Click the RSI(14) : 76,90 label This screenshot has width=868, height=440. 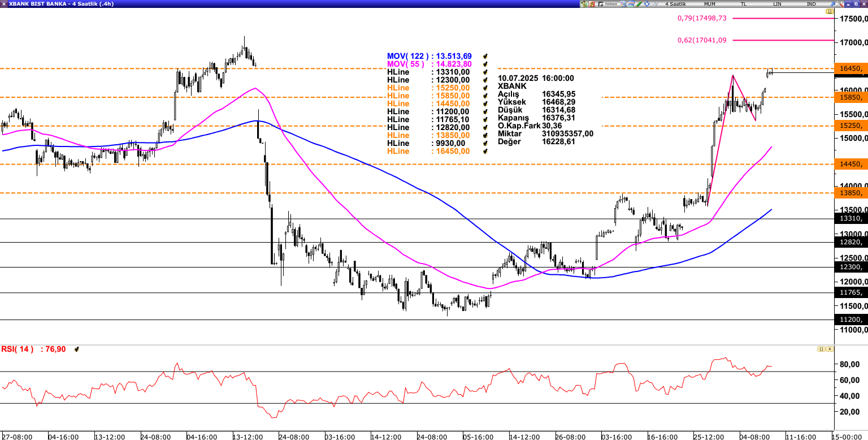pyautogui.click(x=33, y=349)
